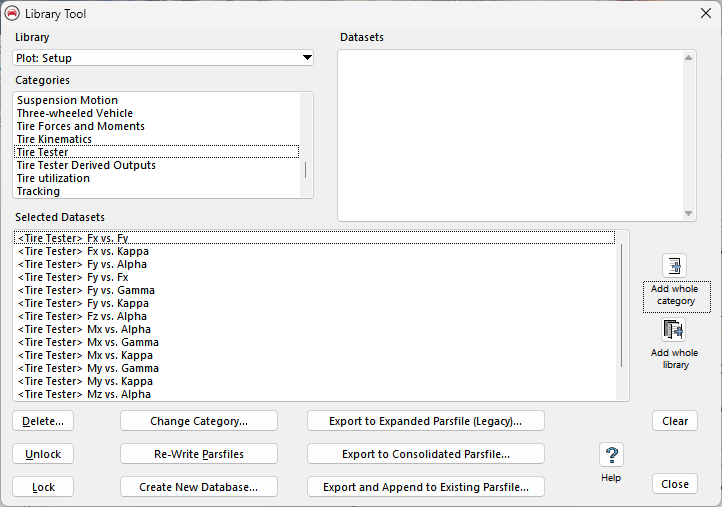
Task: Select the Tracking category
Action: coord(38,191)
